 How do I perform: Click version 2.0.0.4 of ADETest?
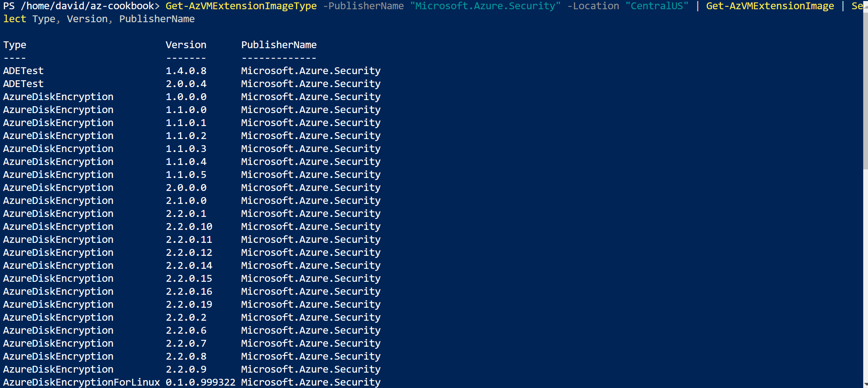[186, 83]
